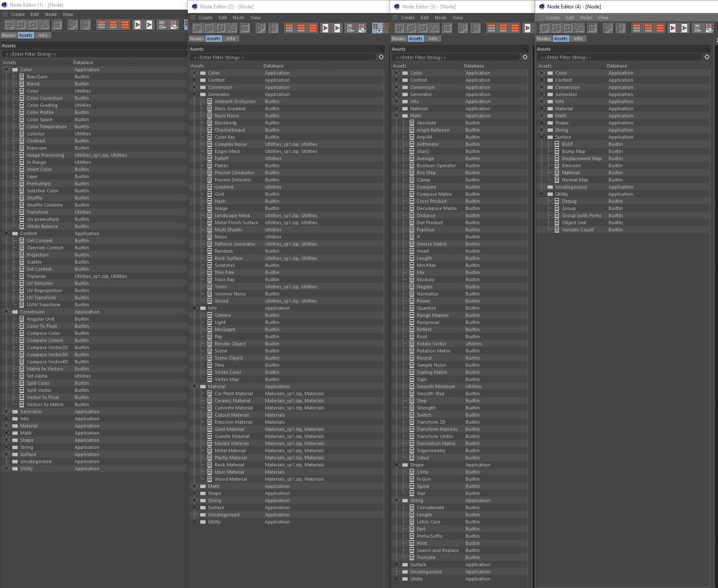Click the all-orange three-bar icon in Node Editor (2)
The width and height of the screenshot is (718, 588).
(313, 28)
